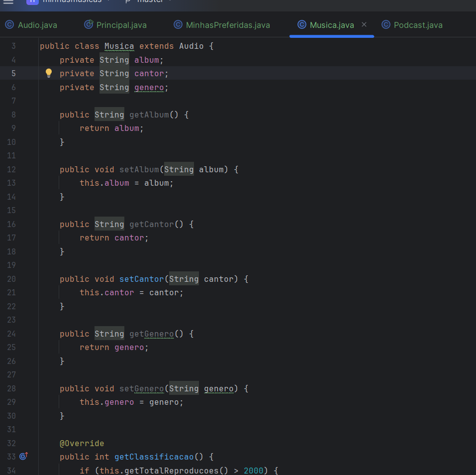
Task: Click the number 2000 on line 34
Action: pos(254,471)
